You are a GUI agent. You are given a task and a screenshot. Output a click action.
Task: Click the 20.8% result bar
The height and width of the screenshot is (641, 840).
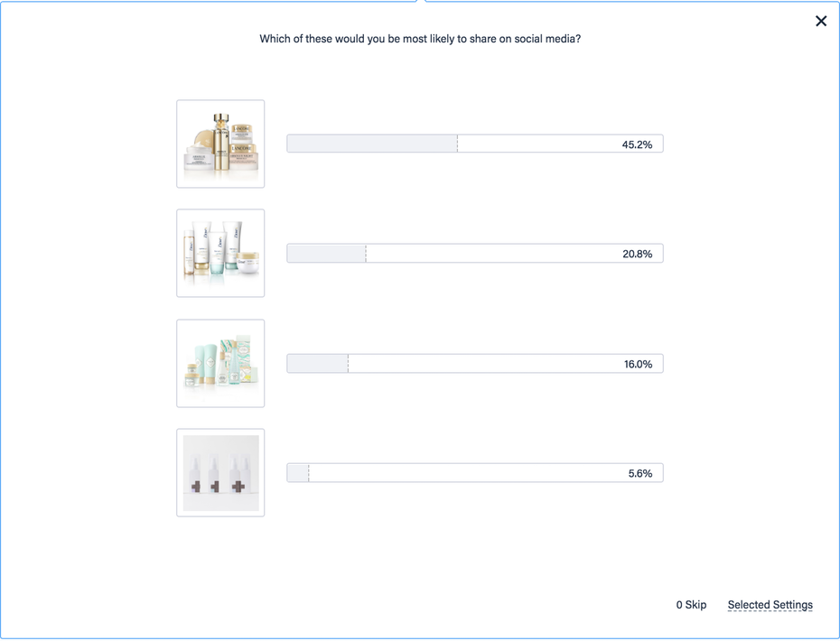(475, 254)
